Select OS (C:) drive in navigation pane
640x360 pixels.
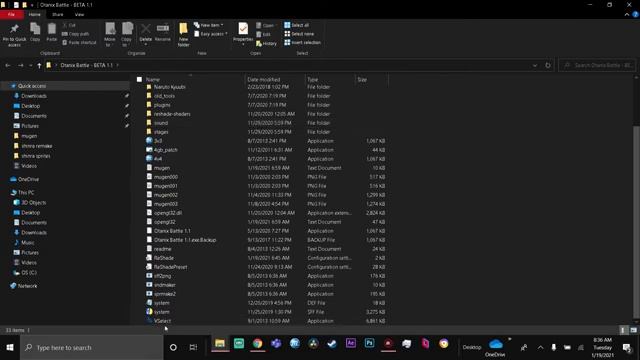[29, 273]
